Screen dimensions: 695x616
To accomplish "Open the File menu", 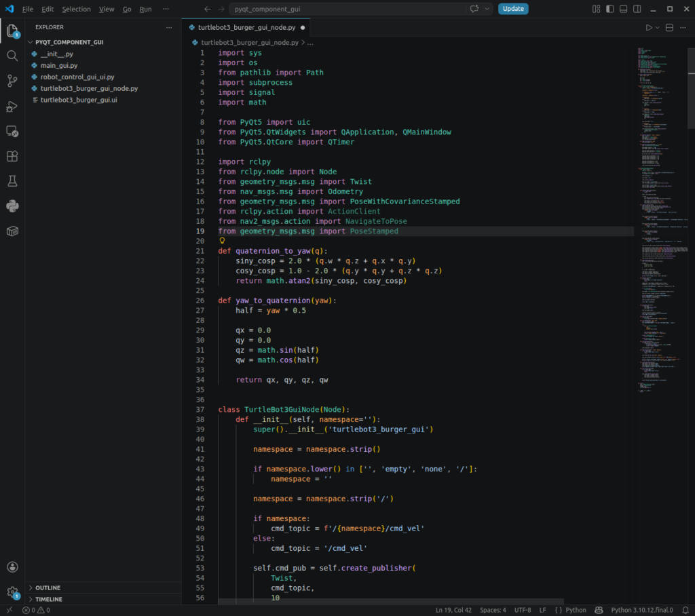I will click(x=28, y=9).
